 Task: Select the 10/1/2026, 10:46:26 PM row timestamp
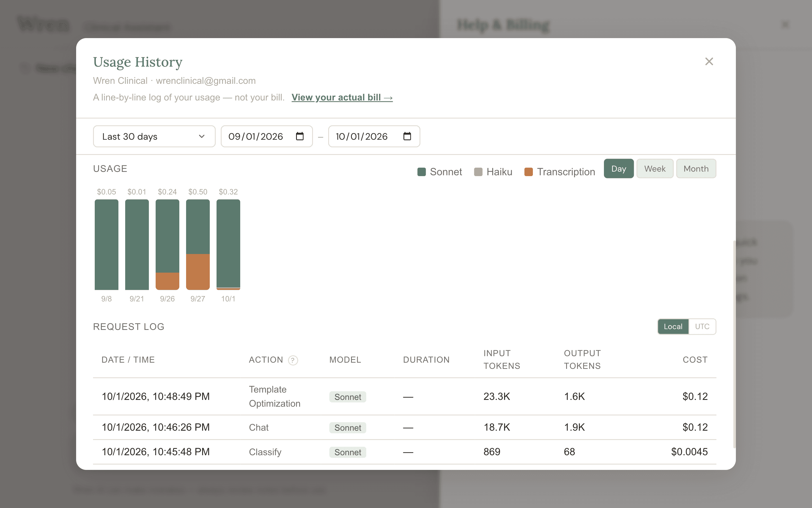(x=156, y=427)
